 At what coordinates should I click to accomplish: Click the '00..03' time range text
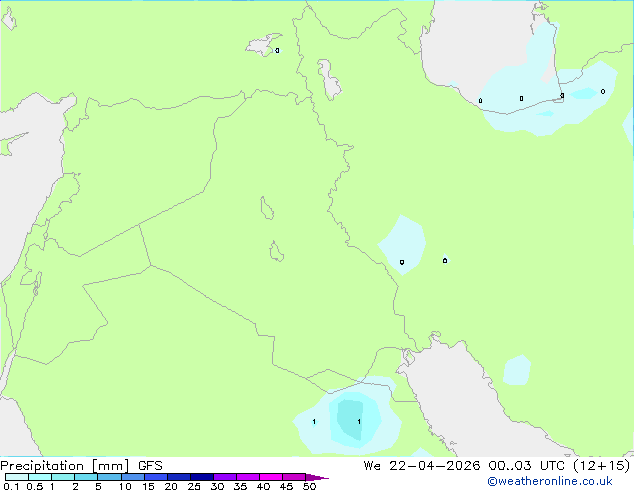coord(509,466)
